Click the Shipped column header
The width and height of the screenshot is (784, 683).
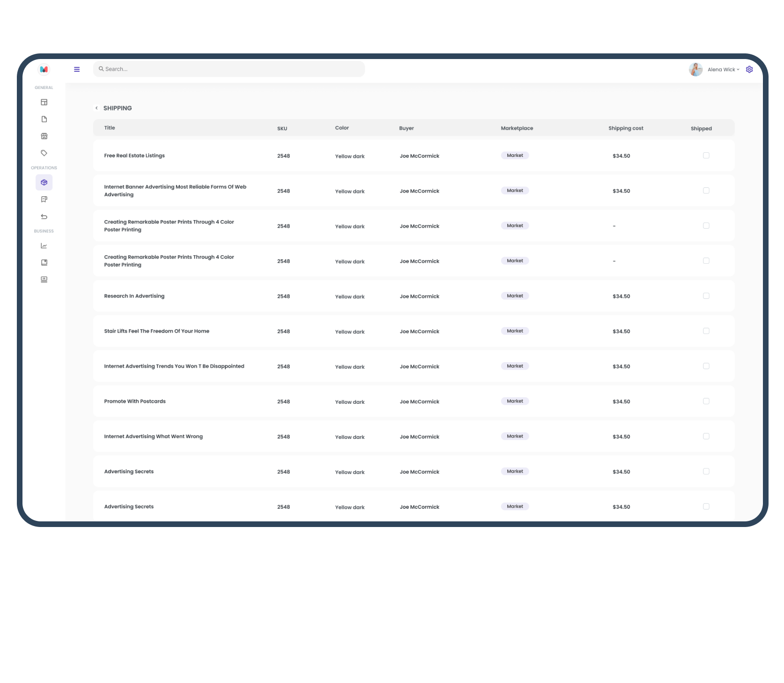[701, 129]
